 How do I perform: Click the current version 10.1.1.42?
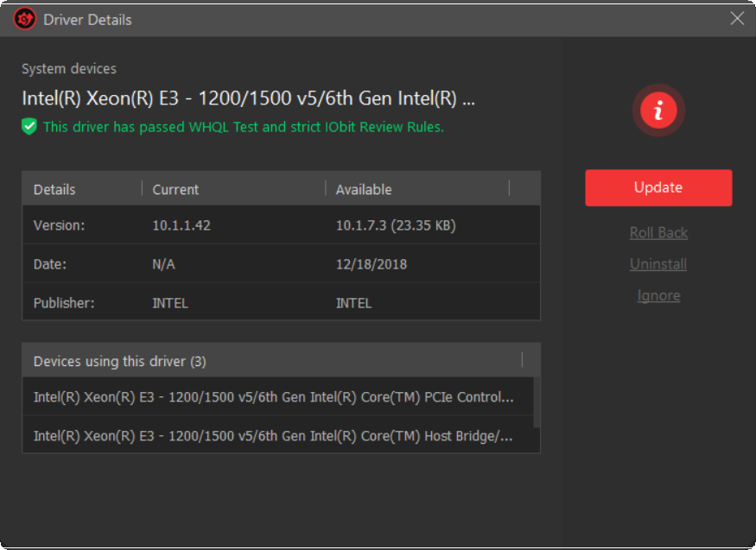click(181, 224)
